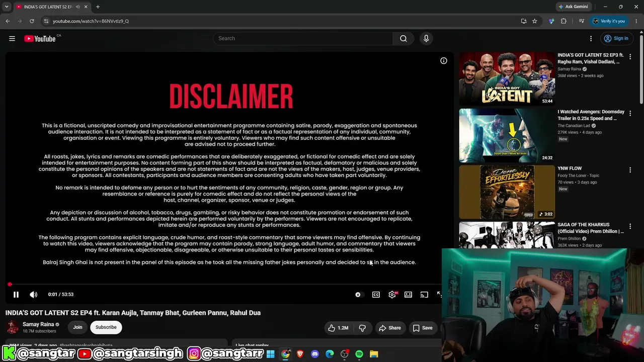
Task: Show video info card icon
Action: (x=443, y=61)
